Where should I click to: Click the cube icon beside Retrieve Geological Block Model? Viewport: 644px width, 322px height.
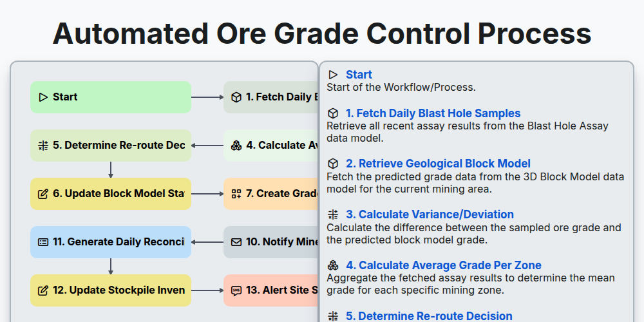pos(333,164)
